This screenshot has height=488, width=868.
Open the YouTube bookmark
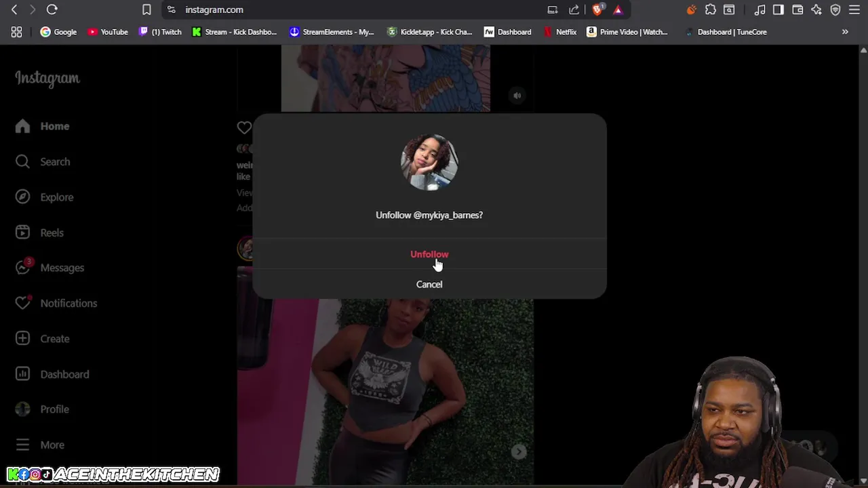pyautogui.click(x=107, y=32)
